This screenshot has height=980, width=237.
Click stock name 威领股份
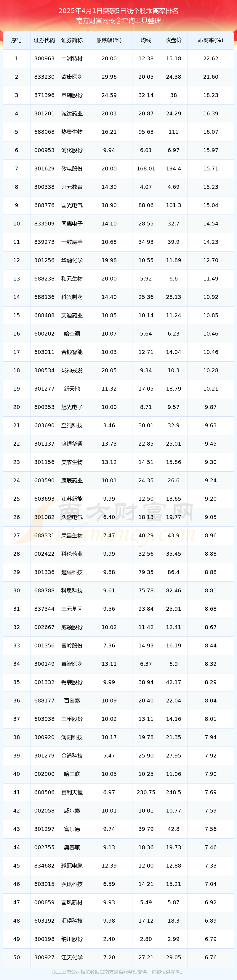[72, 627]
